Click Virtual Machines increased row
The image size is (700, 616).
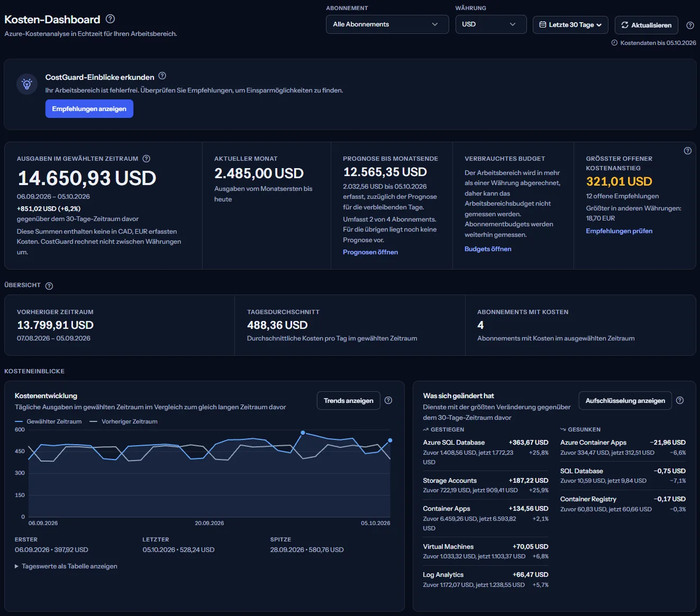click(486, 551)
